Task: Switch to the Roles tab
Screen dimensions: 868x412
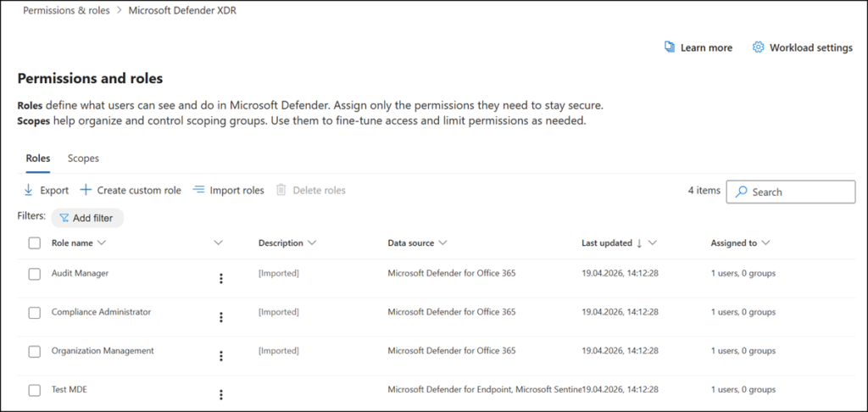Action: pos(38,159)
